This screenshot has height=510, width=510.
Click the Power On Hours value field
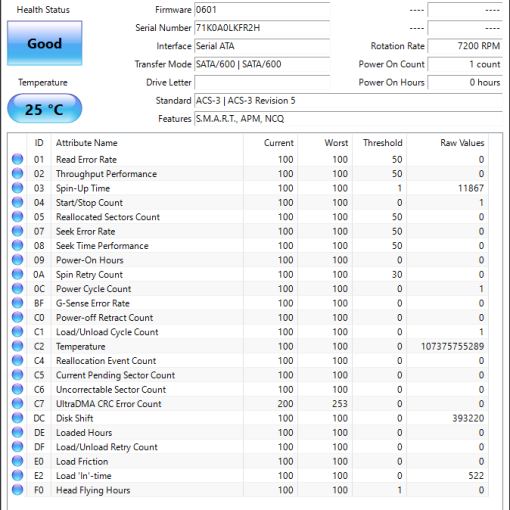click(x=465, y=82)
